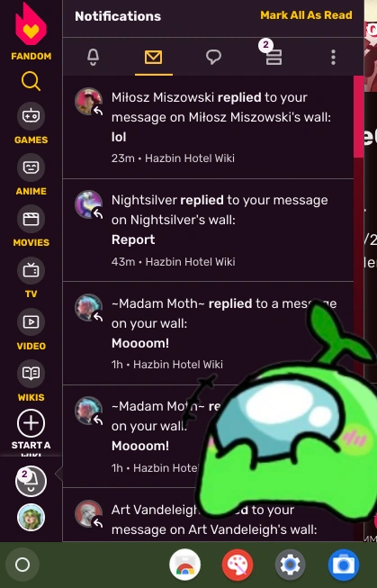Click the Start a Wiki plus button
The width and height of the screenshot is (377, 588).
31,423
